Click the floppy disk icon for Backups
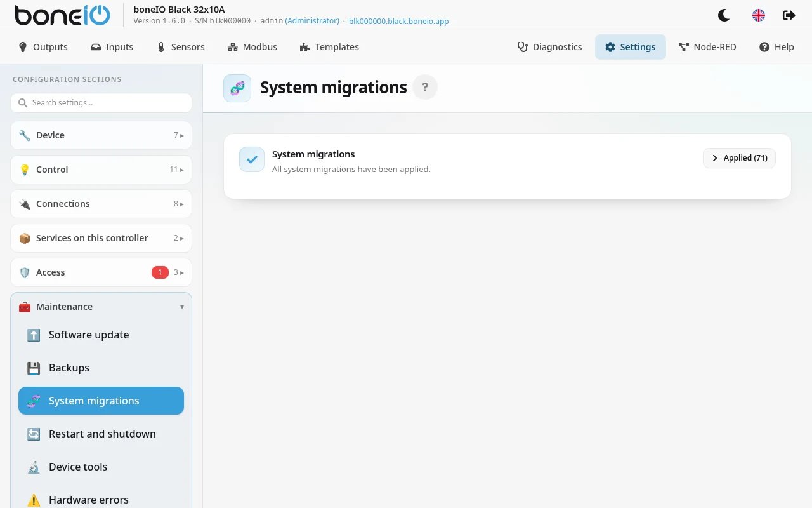812x508 pixels. click(34, 368)
